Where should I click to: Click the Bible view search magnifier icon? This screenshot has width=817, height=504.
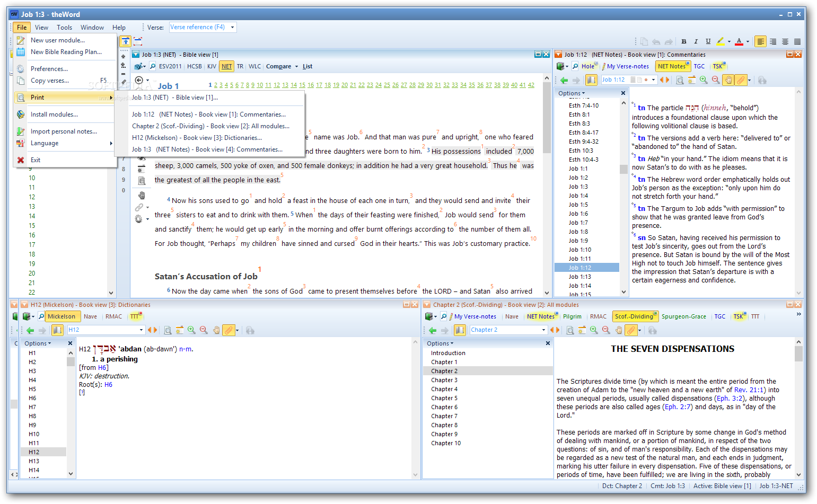click(153, 66)
